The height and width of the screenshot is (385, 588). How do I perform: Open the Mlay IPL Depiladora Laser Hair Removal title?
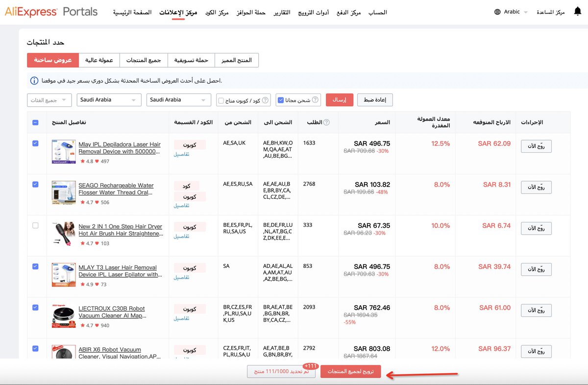coord(120,148)
